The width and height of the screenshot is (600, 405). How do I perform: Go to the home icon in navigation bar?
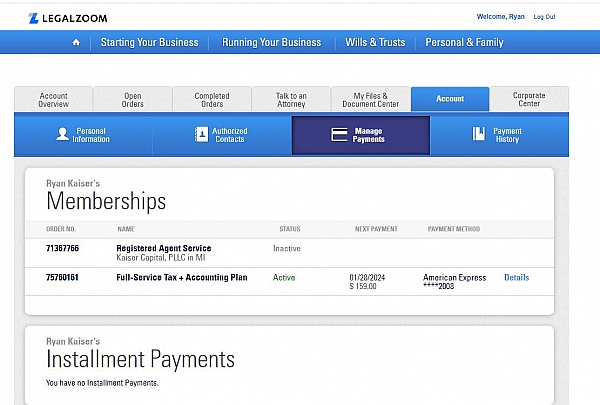pyautogui.click(x=76, y=43)
